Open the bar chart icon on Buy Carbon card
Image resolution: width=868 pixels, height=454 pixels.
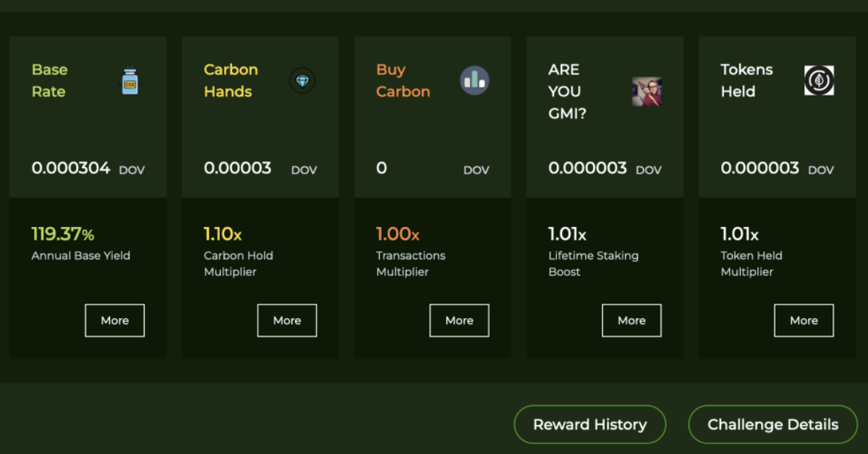475,80
